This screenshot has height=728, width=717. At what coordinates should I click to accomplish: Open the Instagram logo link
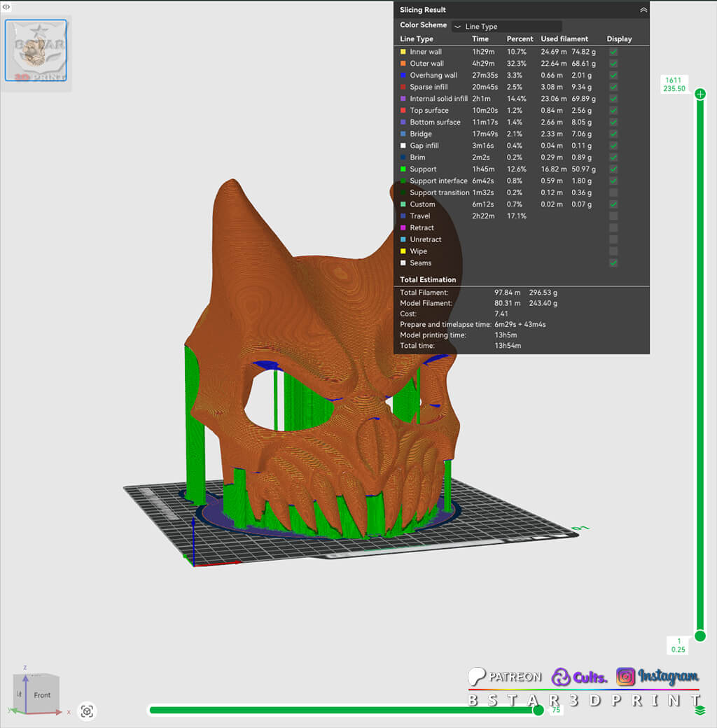657,677
